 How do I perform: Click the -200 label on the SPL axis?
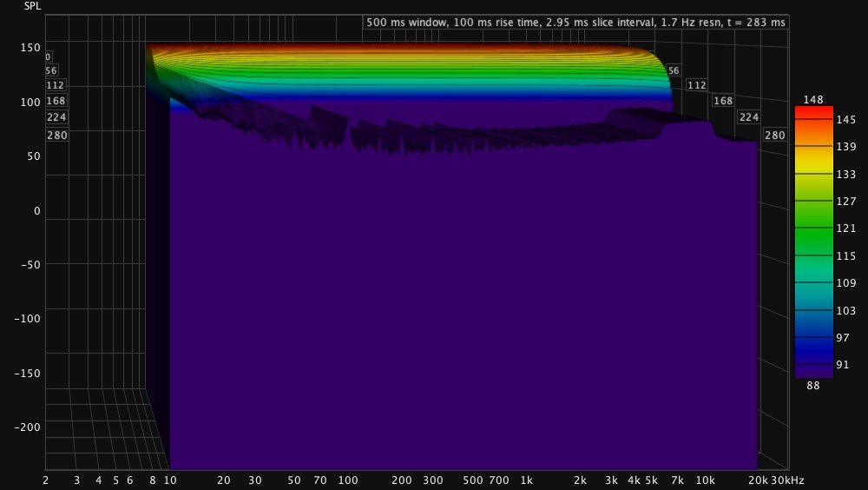(x=28, y=427)
